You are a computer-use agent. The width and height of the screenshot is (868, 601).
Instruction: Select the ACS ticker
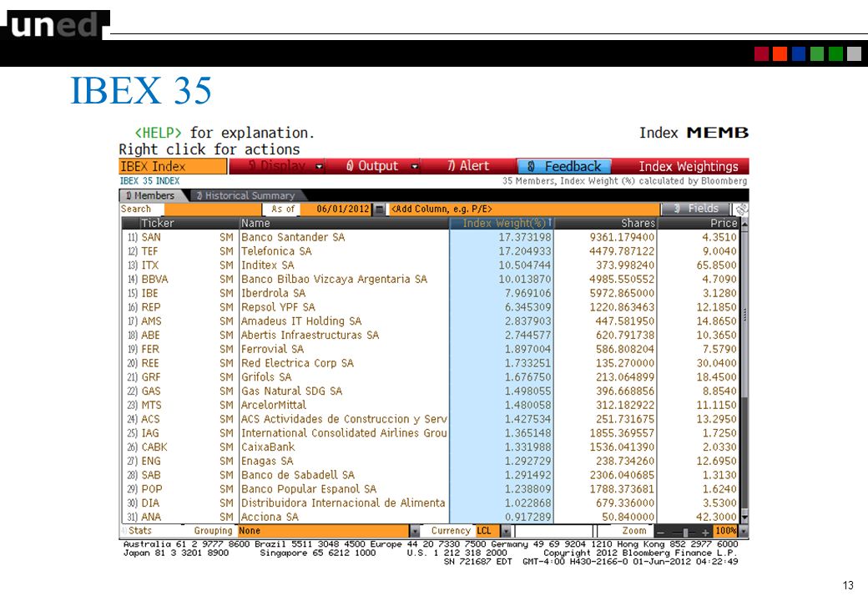tap(150, 420)
